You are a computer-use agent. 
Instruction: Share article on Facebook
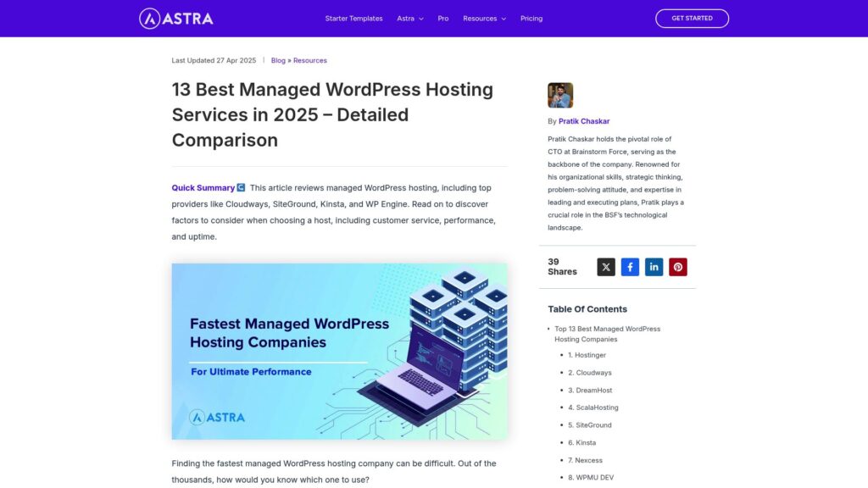pos(630,267)
